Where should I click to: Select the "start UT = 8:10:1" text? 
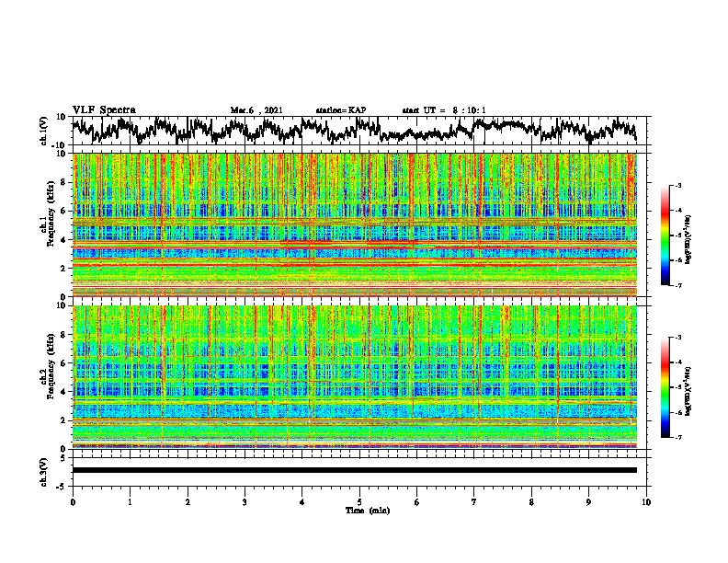444,110
